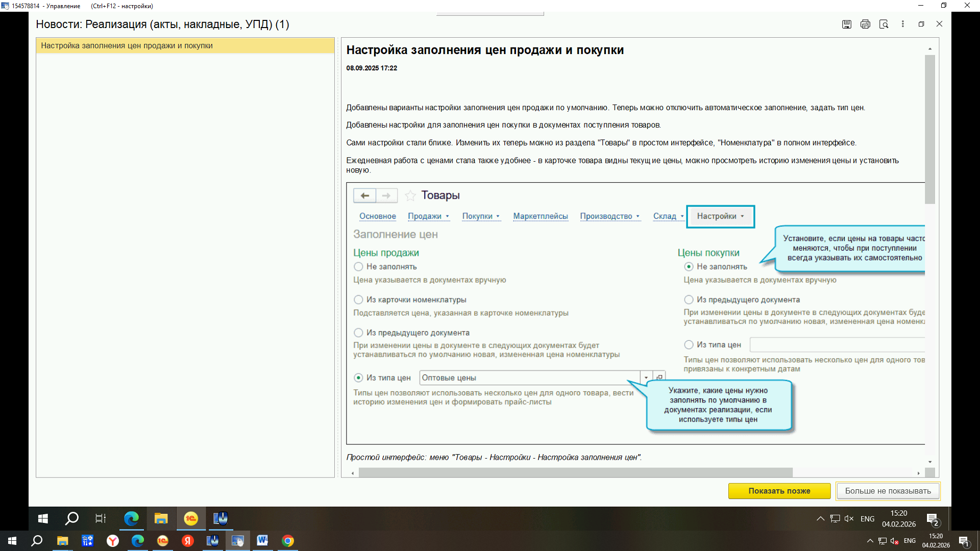Screen dimensions: 980x551
Task: Expand the Продажи menu dropdown
Action: 428,216
